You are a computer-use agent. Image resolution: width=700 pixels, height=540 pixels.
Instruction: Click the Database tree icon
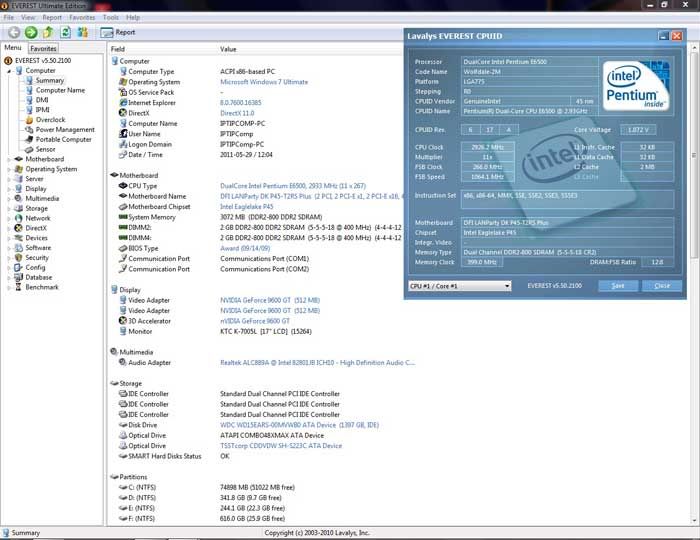pyautogui.click(x=18, y=277)
